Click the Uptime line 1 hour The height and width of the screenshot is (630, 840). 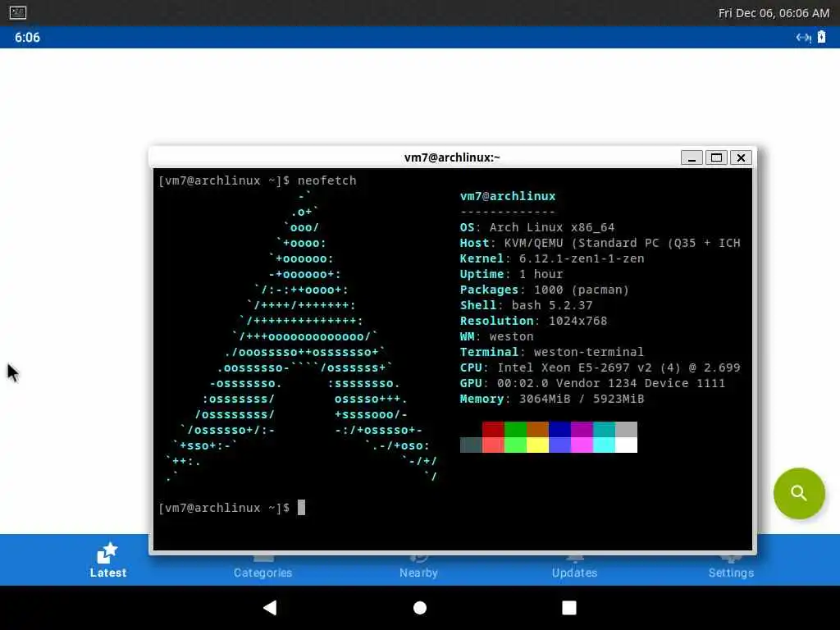511,274
